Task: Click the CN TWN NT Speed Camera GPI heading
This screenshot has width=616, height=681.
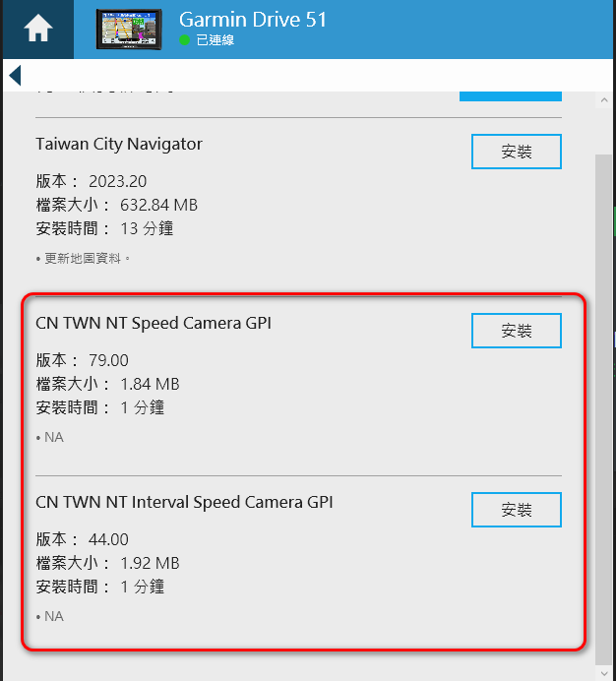Action: 154,323
